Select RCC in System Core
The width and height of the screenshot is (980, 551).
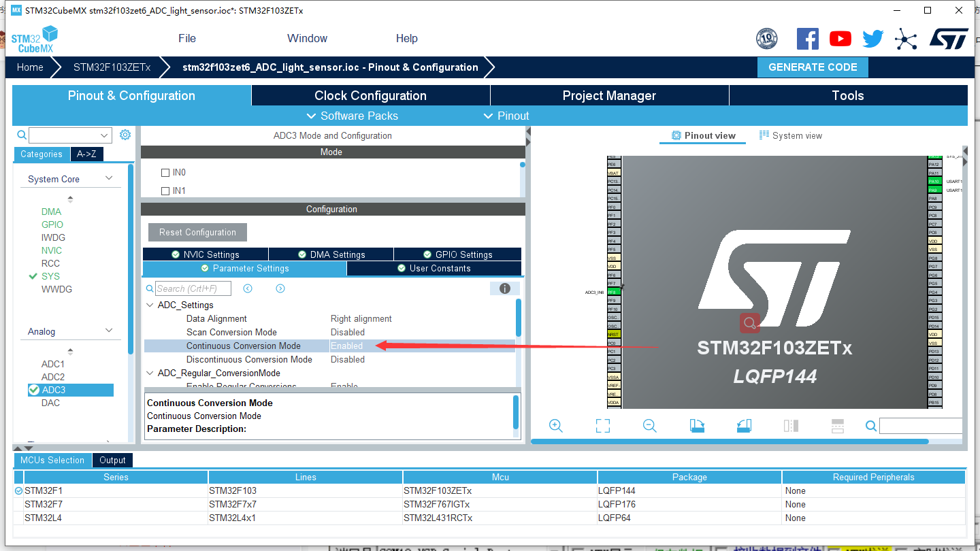click(x=50, y=263)
